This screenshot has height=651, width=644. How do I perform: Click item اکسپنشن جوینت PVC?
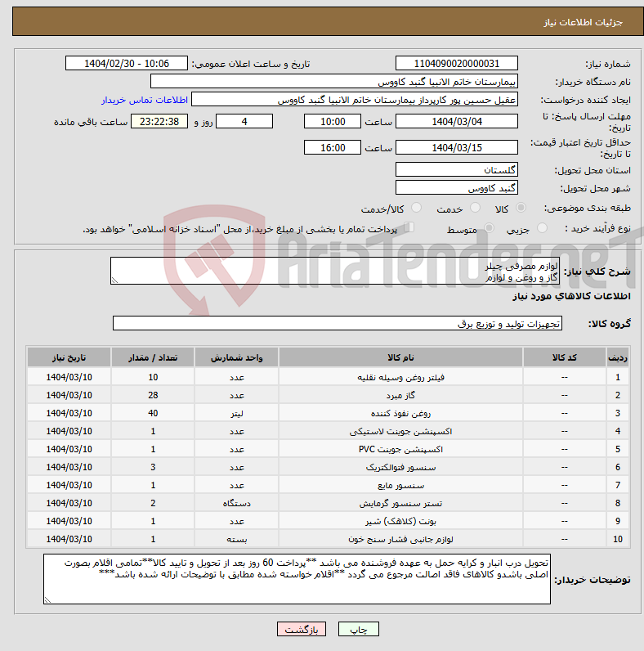[400, 449]
